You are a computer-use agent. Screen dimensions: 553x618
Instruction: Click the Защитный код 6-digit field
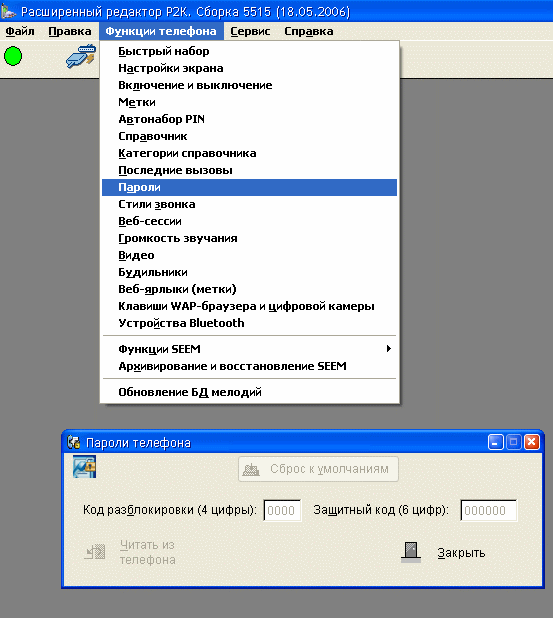(489, 510)
